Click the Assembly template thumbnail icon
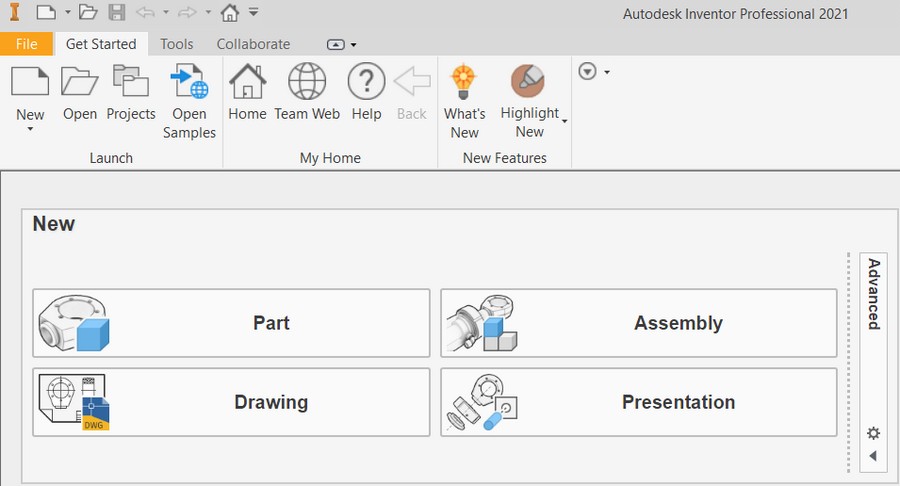The height and width of the screenshot is (486, 900). click(x=482, y=323)
